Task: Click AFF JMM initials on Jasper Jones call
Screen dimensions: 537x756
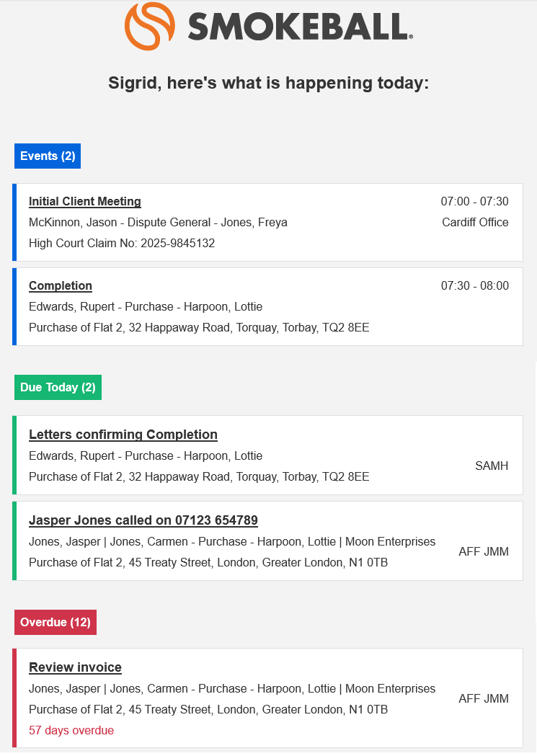Action: click(484, 551)
